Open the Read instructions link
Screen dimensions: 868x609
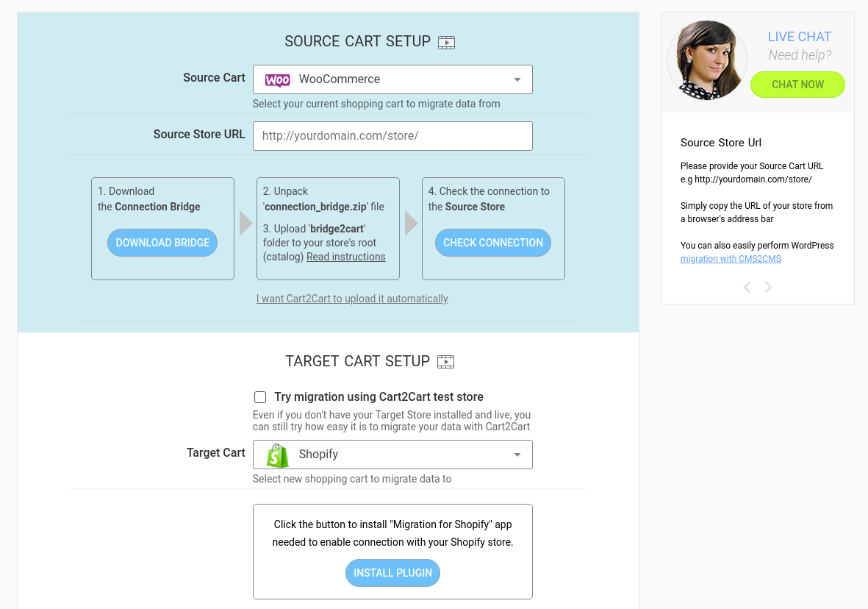345,256
